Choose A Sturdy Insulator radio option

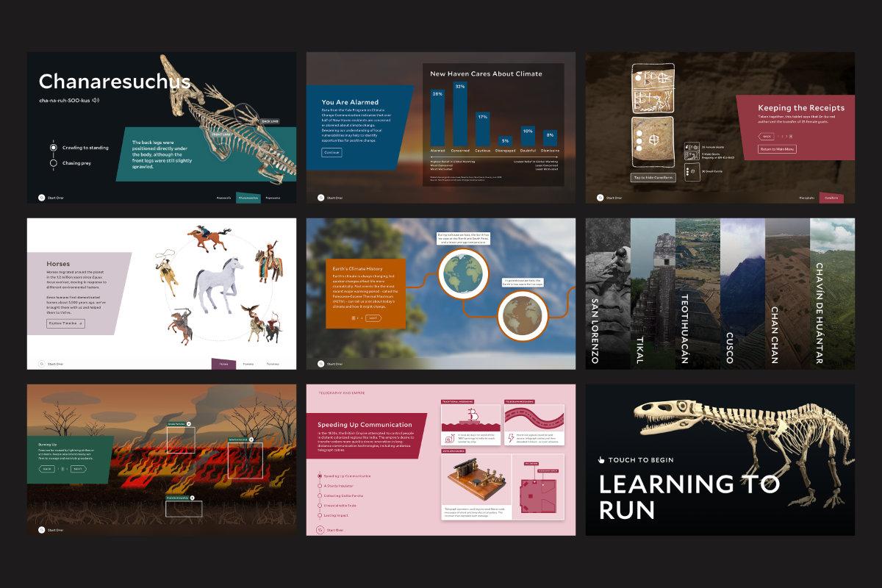[320, 486]
